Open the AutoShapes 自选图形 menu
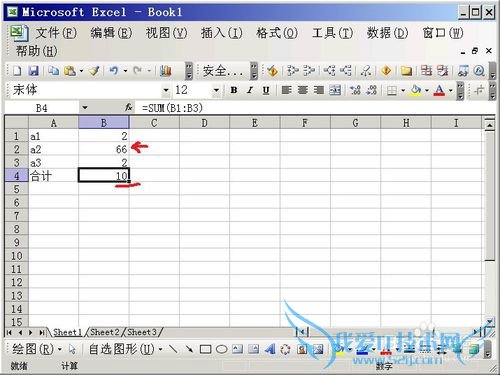500x375 pixels. pyautogui.click(x=125, y=349)
